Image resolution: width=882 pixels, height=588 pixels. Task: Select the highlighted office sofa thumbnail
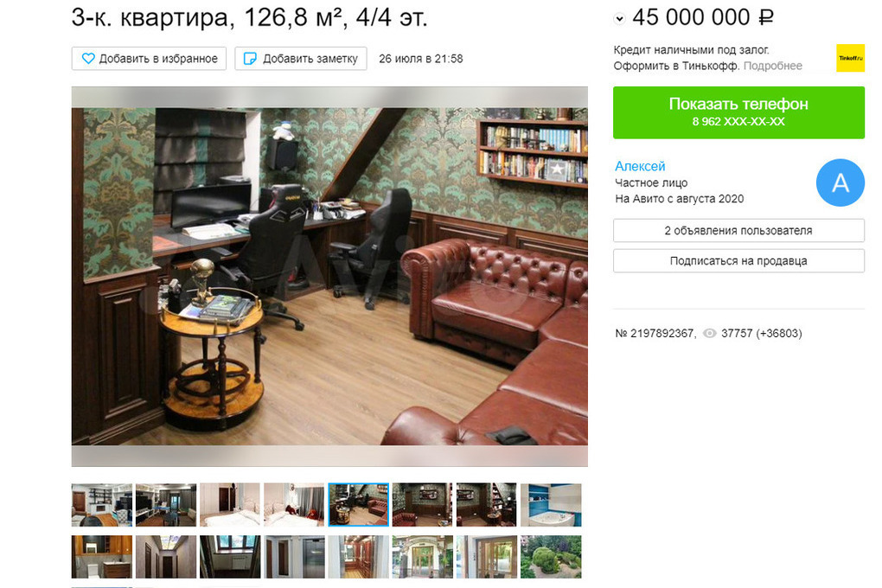click(358, 505)
